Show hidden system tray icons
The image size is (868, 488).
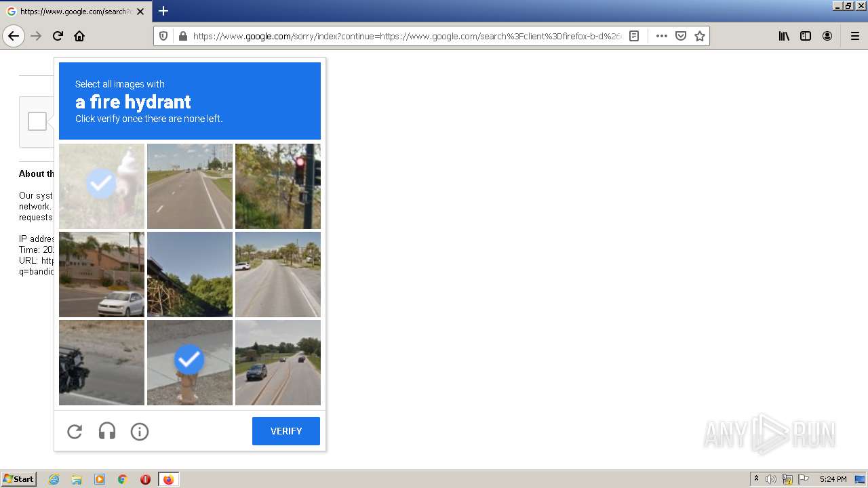pos(756,479)
